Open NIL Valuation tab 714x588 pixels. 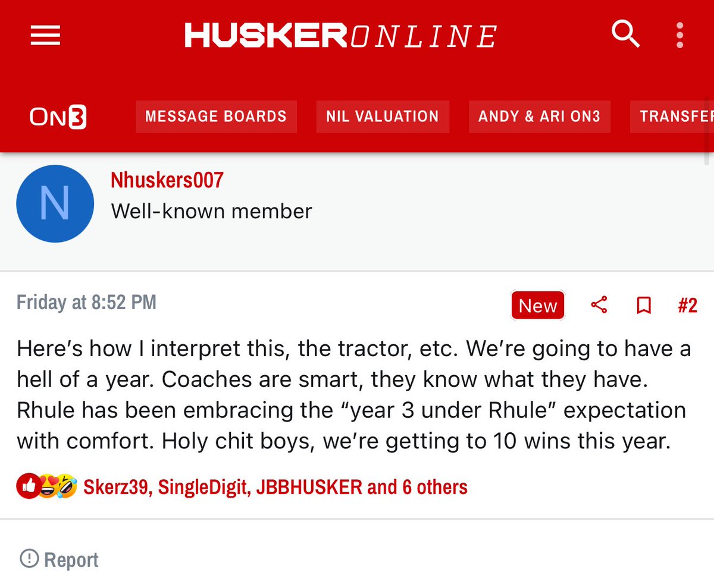point(383,117)
